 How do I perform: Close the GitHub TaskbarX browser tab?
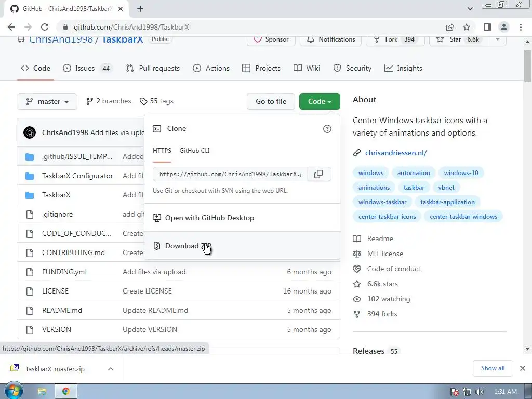coord(121,9)
